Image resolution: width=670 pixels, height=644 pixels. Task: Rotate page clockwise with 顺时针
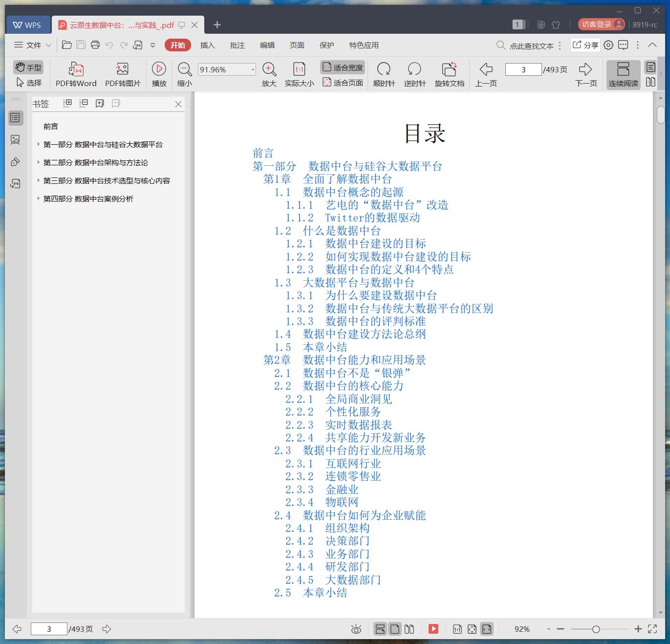(x=384, y=69)
